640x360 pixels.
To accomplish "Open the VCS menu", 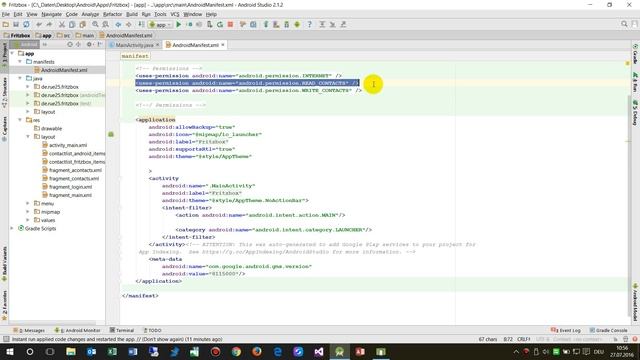I will tap(175, 14).
